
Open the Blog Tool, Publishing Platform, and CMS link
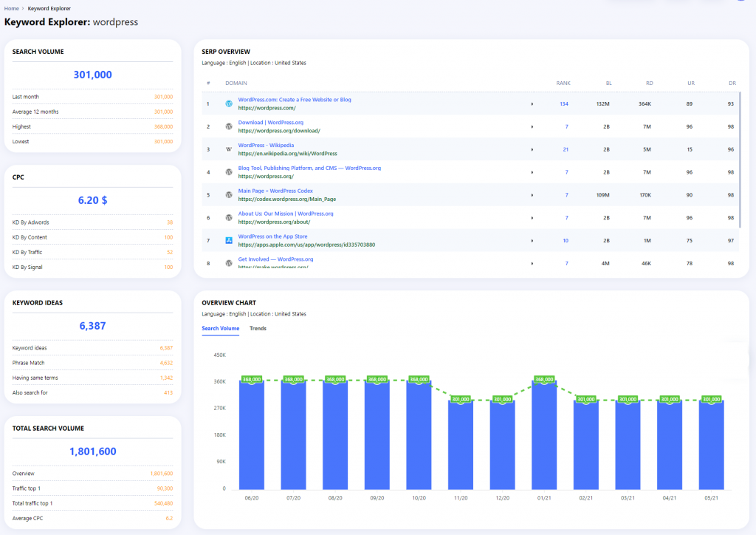[309, 168]
